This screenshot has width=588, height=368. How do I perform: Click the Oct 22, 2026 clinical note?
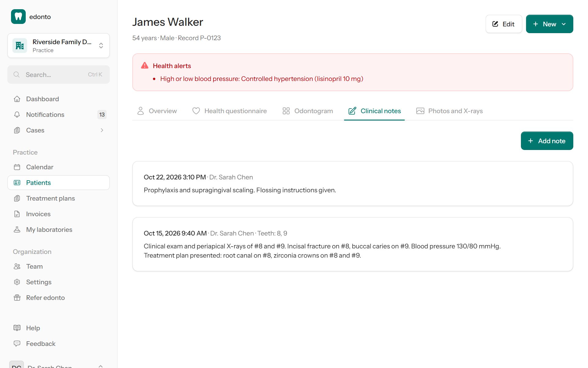click(x=352, y=183)
